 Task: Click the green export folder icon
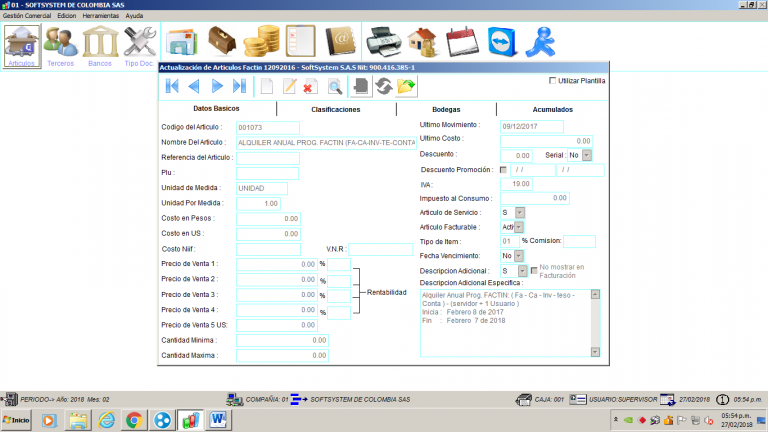click(407, 86)
